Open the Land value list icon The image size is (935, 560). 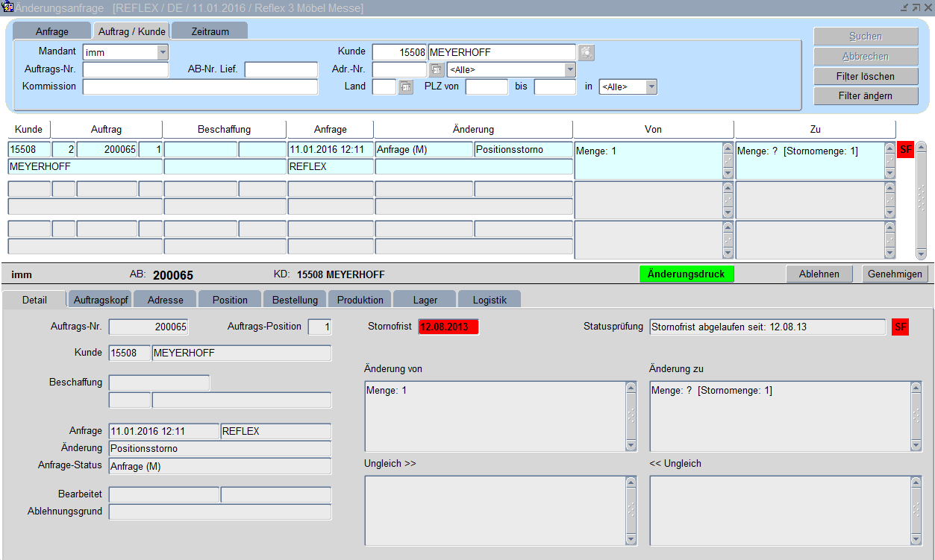[405, 87]
